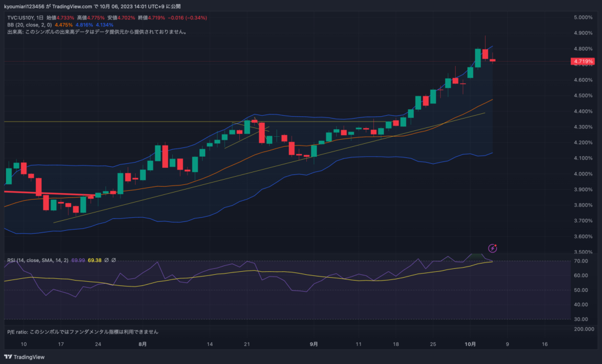Click the 3.500% price axis label

tap(583, 252)
